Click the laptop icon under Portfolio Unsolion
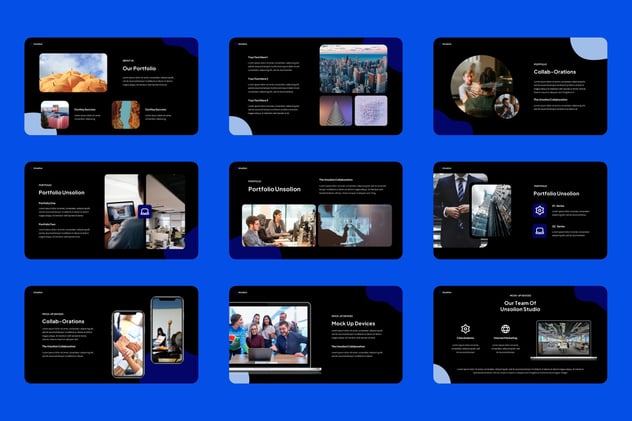Image resolution: width=632 pixels, height=421 pixels. pyautogui.click(x=539, y=231)
